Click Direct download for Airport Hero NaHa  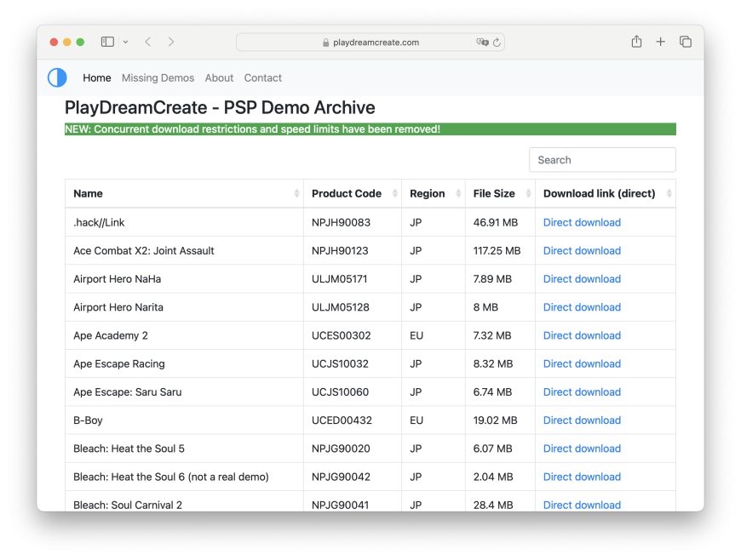pyautogui.click(x=582, y=279)
